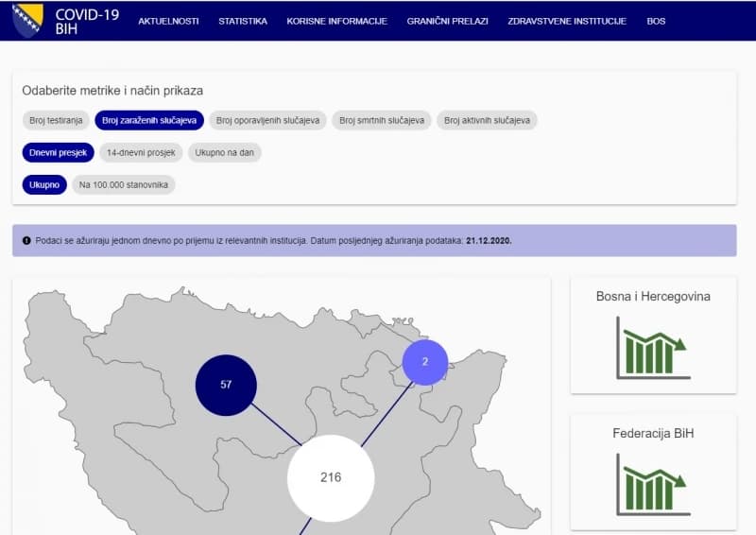This screenshot has width=756, height=535.
Task: Select the Ukupno display chip
Action: (44, 184)
